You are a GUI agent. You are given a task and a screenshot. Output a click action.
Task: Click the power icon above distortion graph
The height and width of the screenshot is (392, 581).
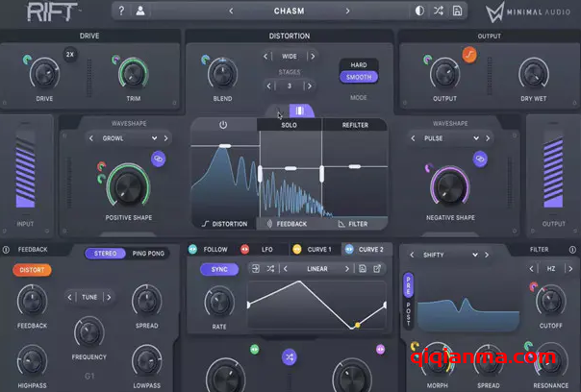click(223, 125)
